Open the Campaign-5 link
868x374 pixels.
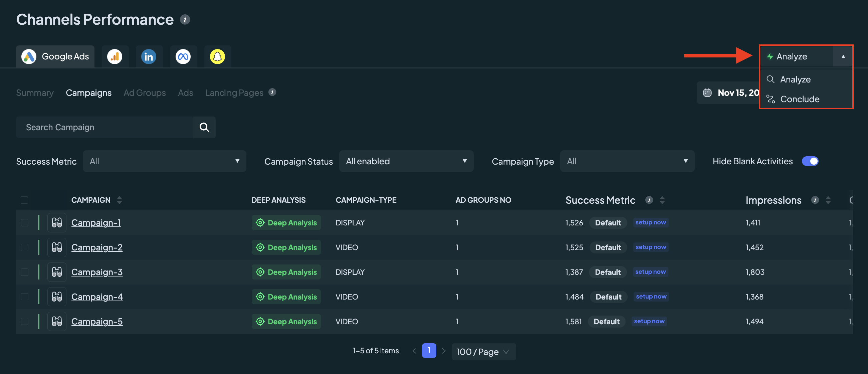(97, 322)
